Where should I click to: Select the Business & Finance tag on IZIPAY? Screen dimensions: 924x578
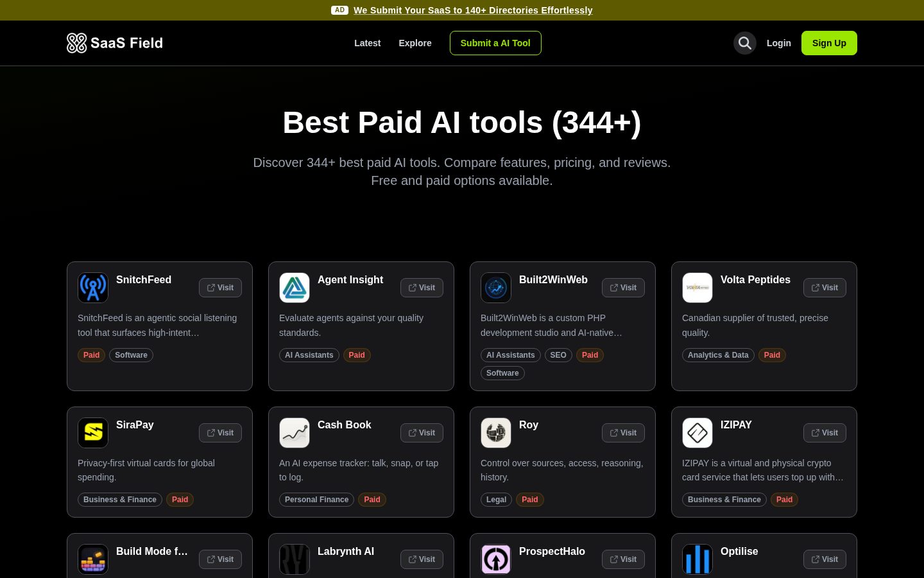724,500
